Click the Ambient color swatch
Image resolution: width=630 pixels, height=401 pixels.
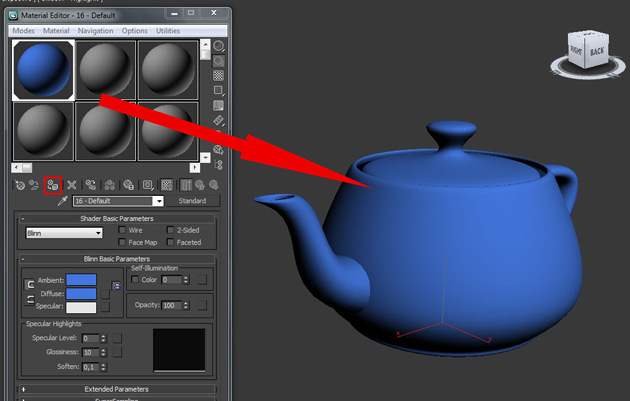[x=81, y=280]
